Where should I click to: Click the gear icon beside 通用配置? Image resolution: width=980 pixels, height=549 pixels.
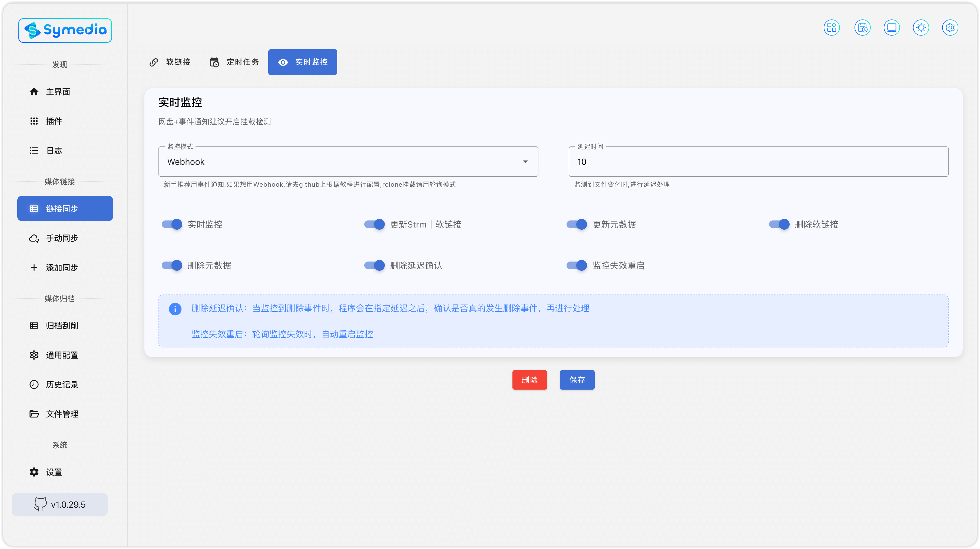tap(34, 355)
